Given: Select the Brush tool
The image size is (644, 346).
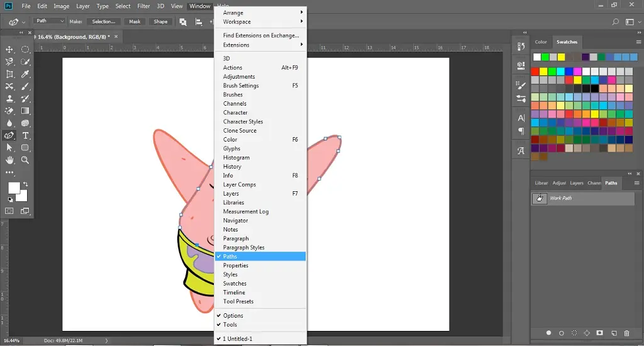Looking at the screenshot, I should (25, 87).
